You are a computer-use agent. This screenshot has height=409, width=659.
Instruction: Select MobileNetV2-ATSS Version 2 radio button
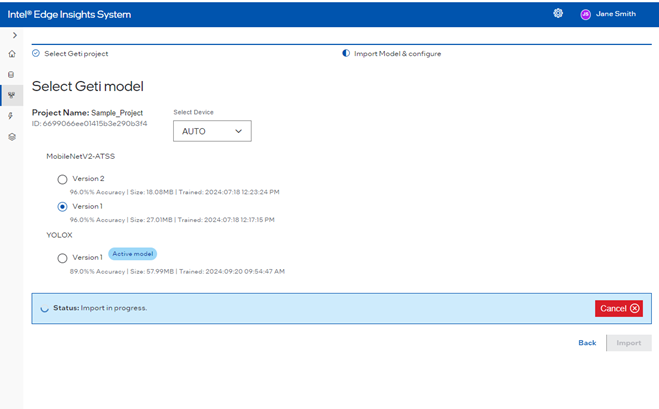pyautogui.click(x=62, y=179)
